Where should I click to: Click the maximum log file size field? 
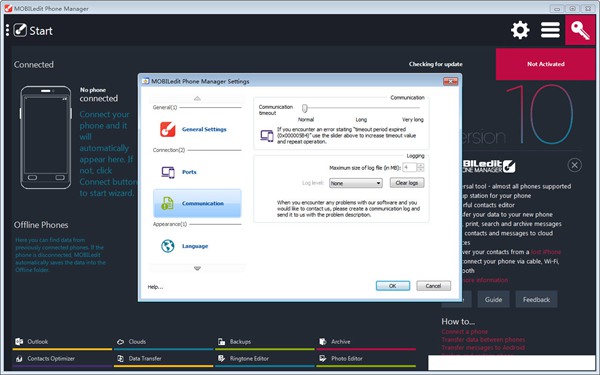point(409,167)
